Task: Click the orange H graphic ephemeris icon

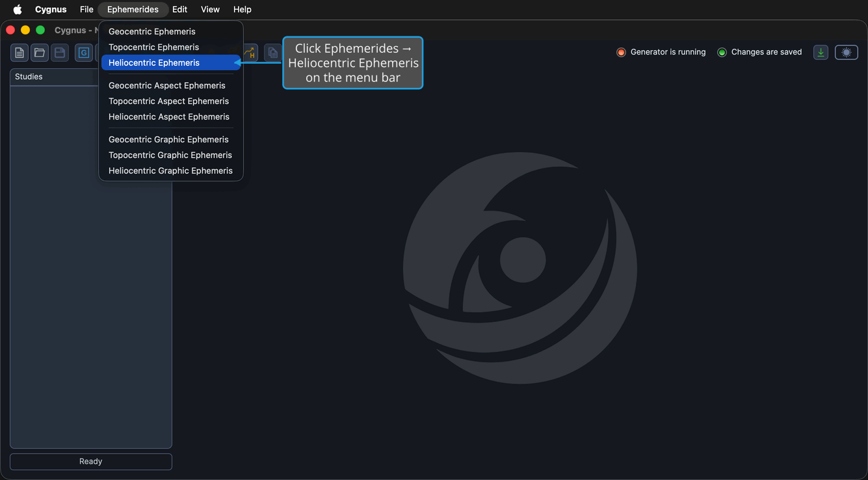Action: point(250,53)
